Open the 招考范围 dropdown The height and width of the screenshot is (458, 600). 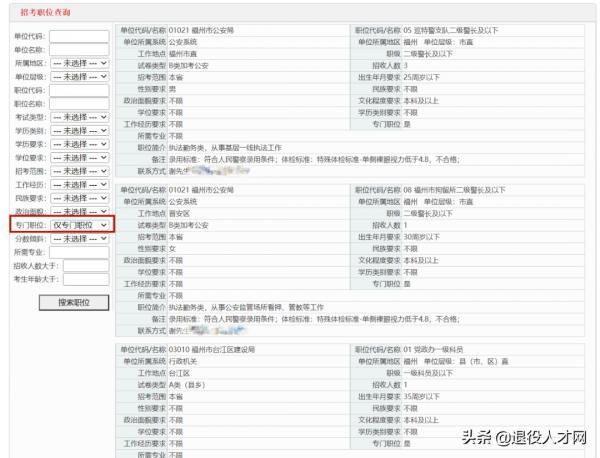80,171
